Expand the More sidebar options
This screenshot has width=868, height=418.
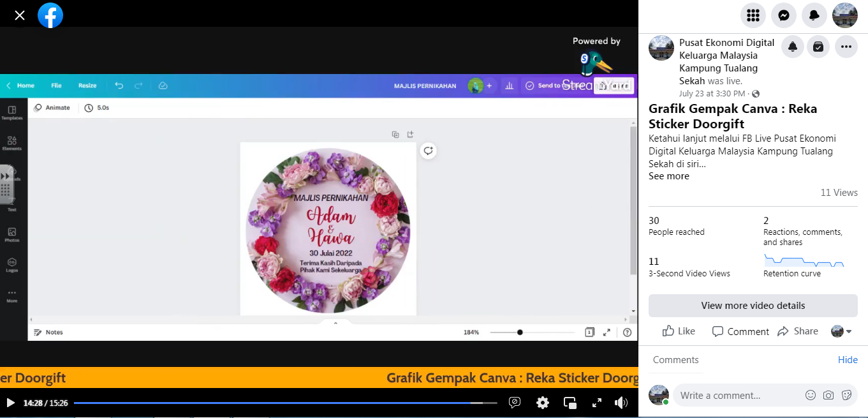[11, 296]
